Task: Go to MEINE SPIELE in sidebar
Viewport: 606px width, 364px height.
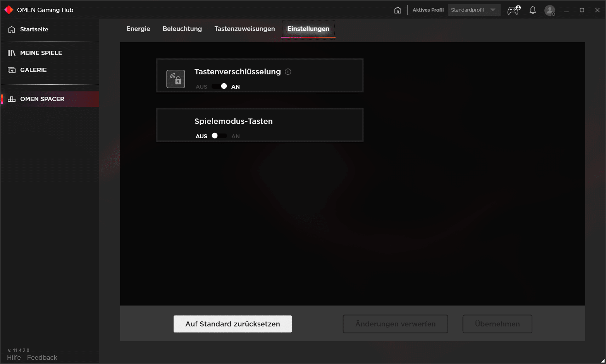Action: (x=41, y=53)
